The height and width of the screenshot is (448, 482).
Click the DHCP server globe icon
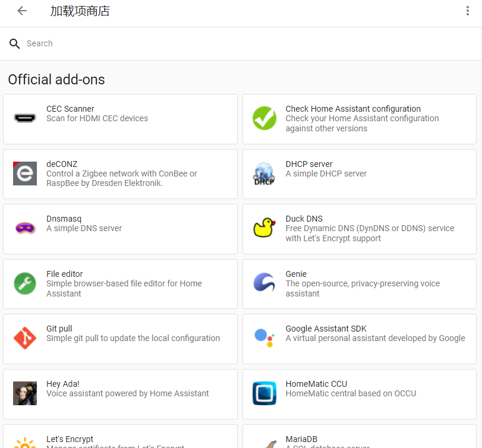pos(264,173)
